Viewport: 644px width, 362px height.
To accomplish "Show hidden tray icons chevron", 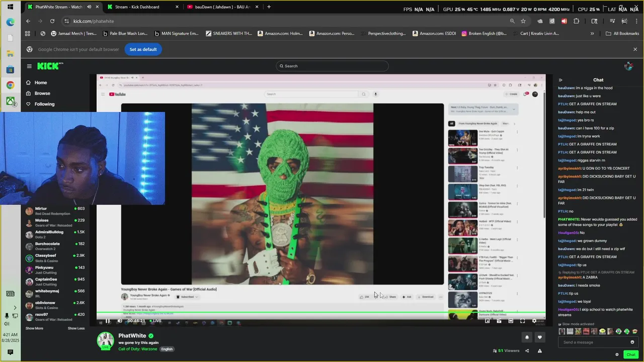I will (x=15, y=308).
